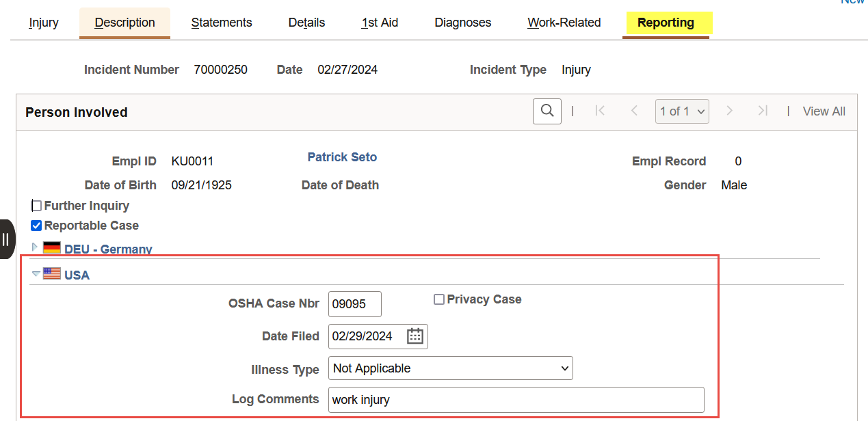This screenshot has height=421, width=868.
Task: Go to first row navigation arrow
Action: pos(600,111)
